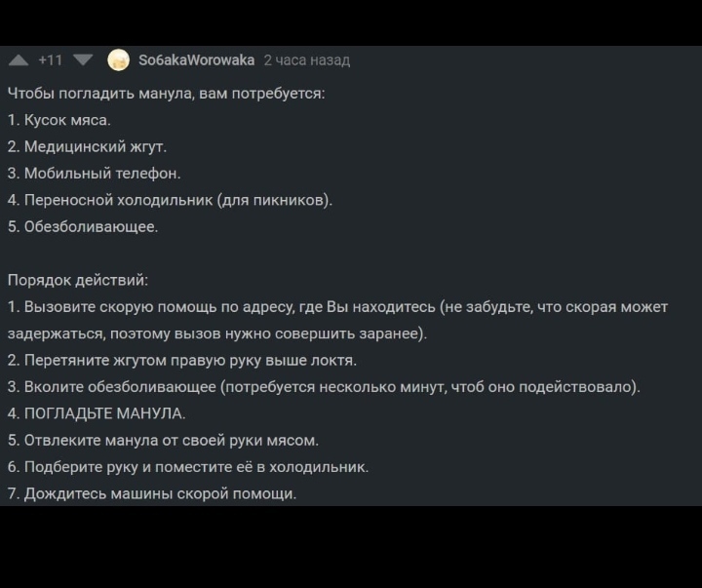This screenshot has width=702, height=588.
Task: Click the line "Мобильный телефон"
Action: (95, 173)
